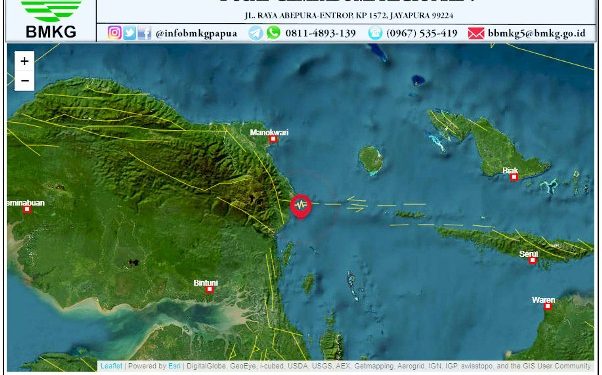602x375 pixels.
Task: Select the Bintuni city marker
Action: (209, 289)
